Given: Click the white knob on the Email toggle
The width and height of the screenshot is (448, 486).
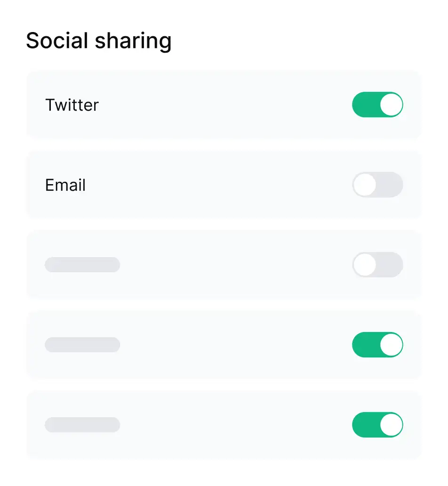Looking at the screenshot, I should (365, 185).
